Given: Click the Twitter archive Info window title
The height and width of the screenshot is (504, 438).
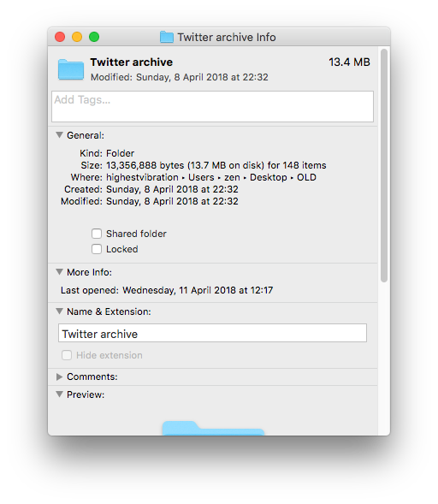Looking at the screenshot, I should click(227, 38).
